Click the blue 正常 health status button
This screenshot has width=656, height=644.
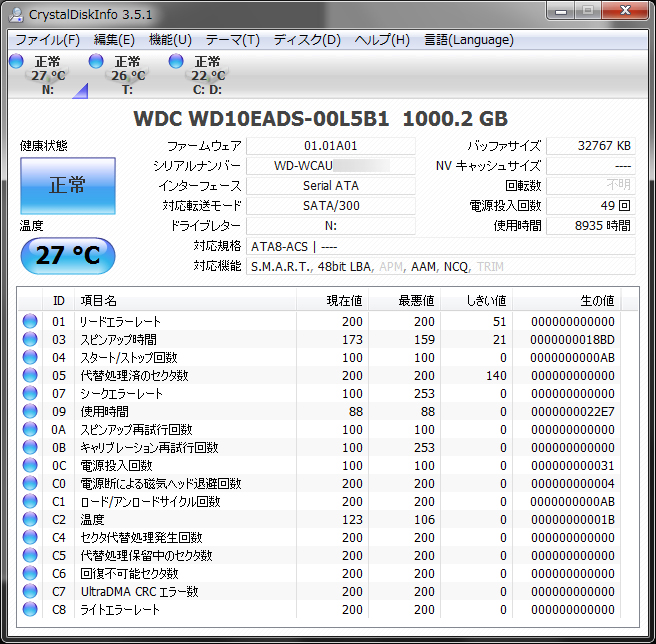pyautogui.click(x=68, y=186)
